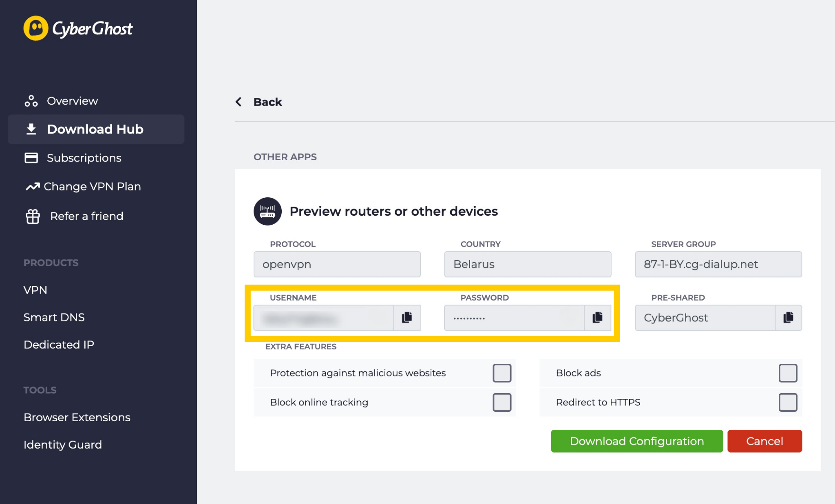Open the Country Belarus dropdown
The height and width of the screenshot is (504, 835).
pos(528,264)
